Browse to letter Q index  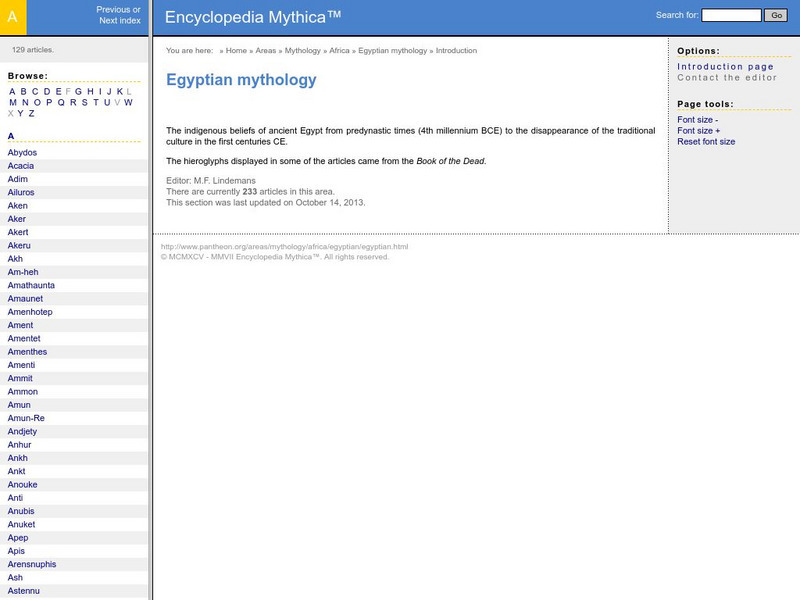(61, 103)
